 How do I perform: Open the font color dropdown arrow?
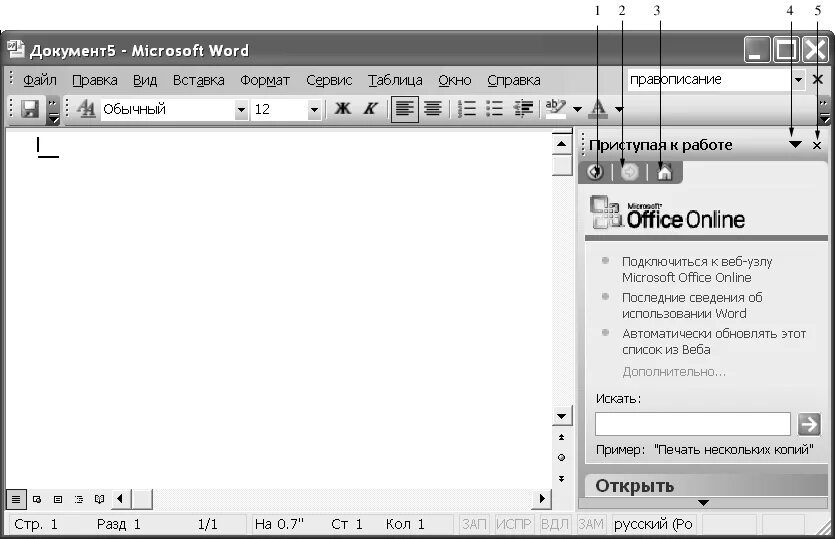pyautogui.click(x=619, y=110)
